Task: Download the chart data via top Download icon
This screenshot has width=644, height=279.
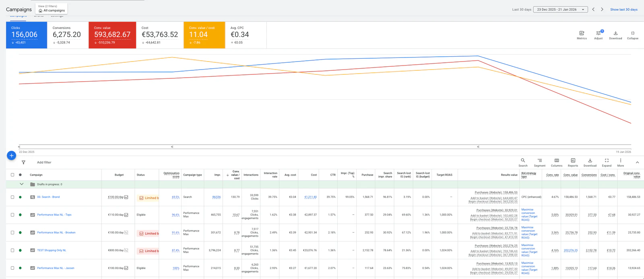Action: (615, 33)
